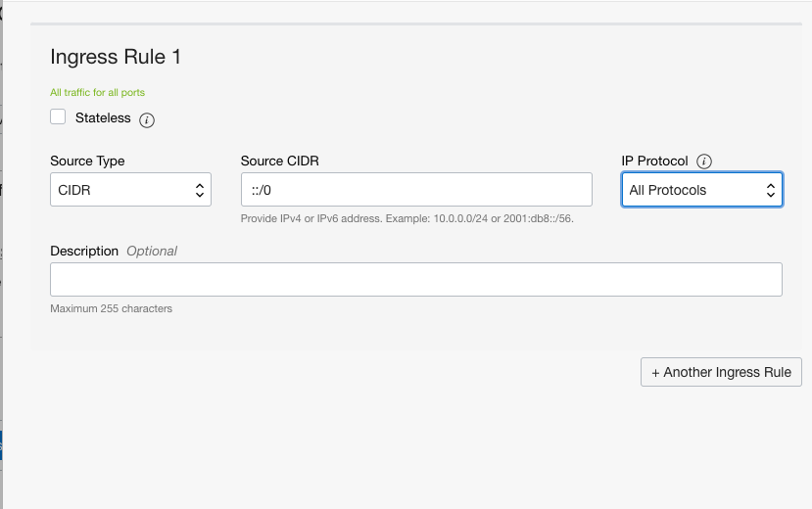Open the Source Type CIDR dropdown
The height and width of the screenshot is (509, 812).
pos(129,190)
